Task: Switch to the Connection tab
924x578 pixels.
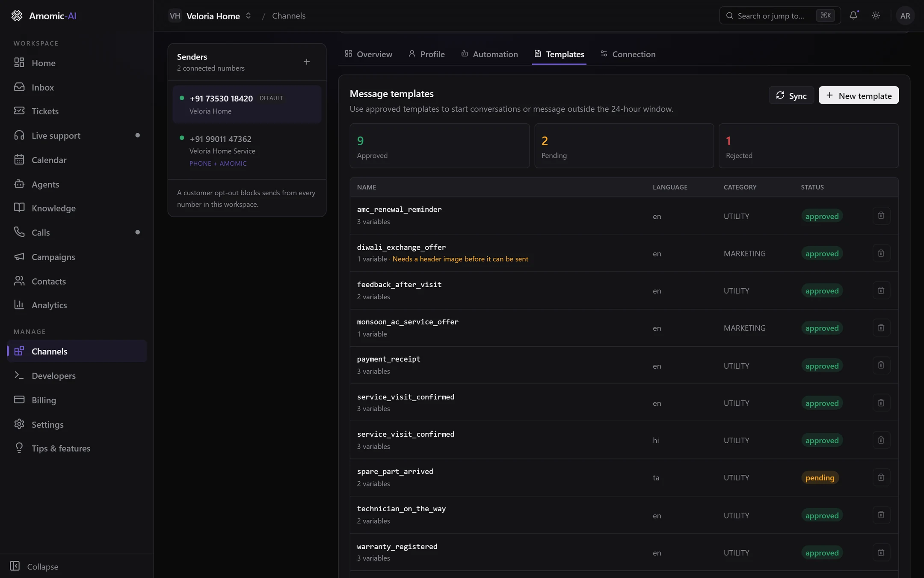Action: click(628, 54)
